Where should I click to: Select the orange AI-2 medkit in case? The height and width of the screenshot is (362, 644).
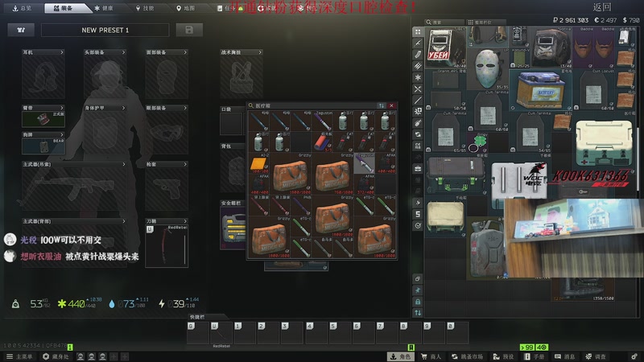coord(258,163)
